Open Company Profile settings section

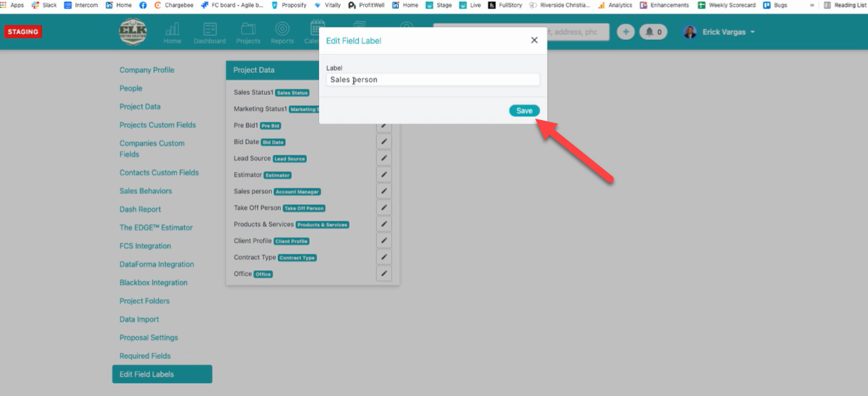point(147,70)
